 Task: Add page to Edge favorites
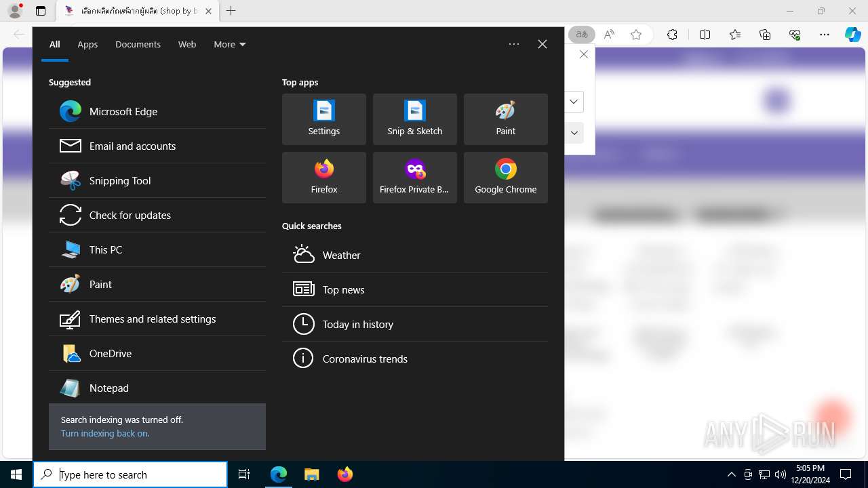[636, 35]
